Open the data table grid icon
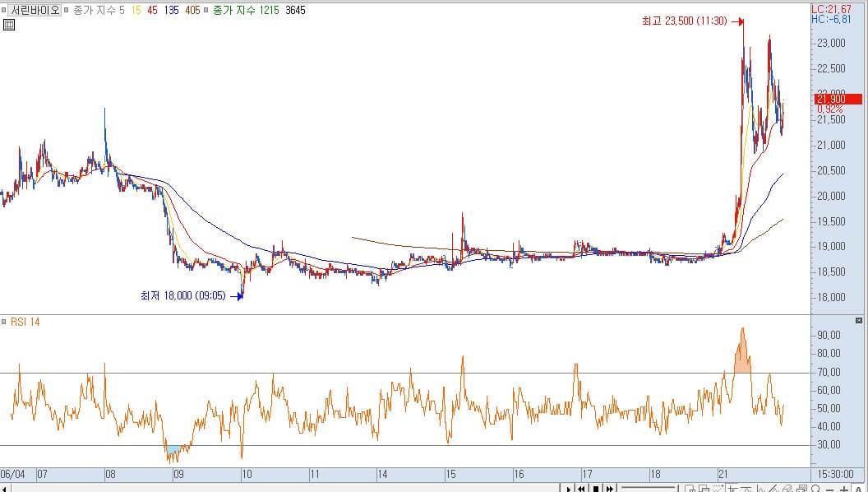Screen dimensions: 868x492 pyautogui.click(x=8, y=25)
